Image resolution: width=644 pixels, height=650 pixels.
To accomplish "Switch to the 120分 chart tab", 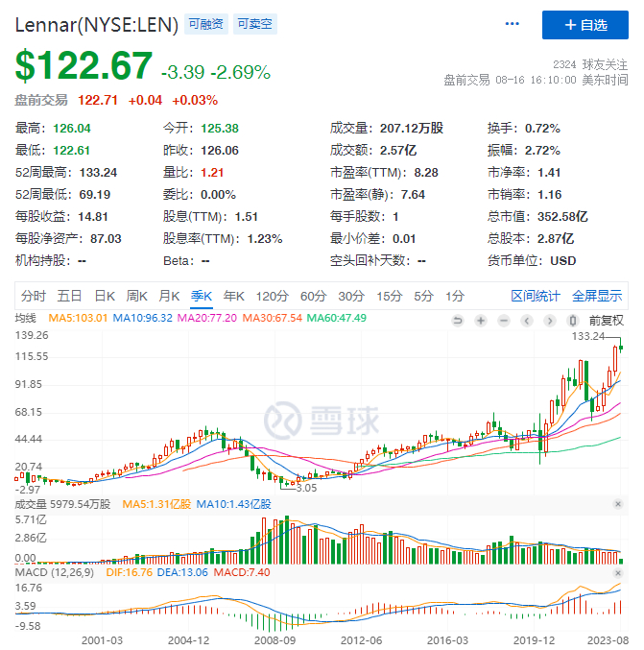I will 273,296.
